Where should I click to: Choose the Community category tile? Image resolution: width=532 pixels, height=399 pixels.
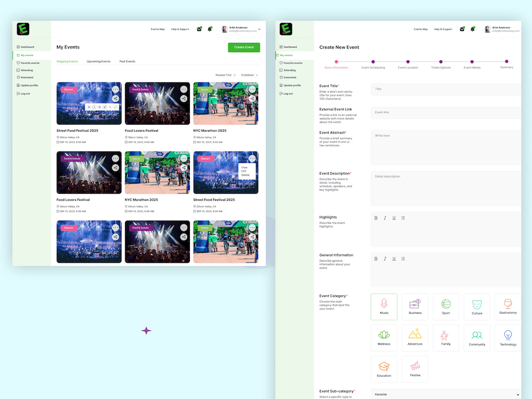477,338
